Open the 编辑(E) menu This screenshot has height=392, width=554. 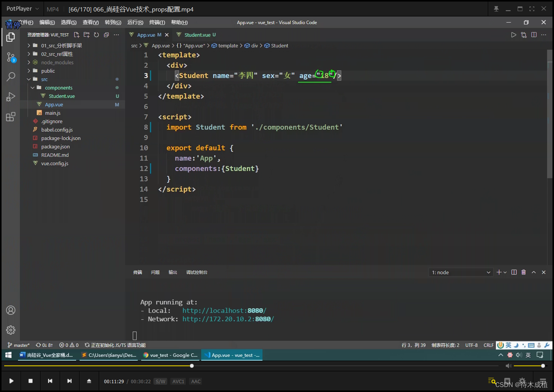pyautogui.click(x=47, y=23)
